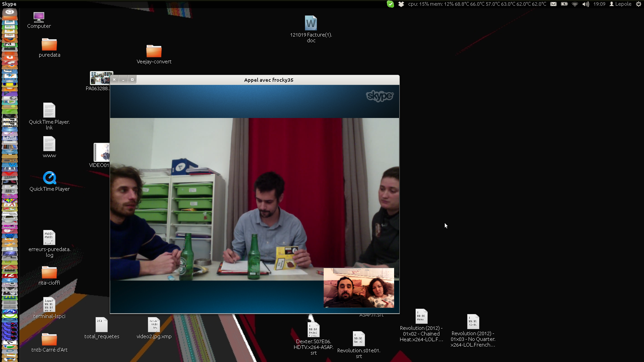The height and width of the screenshot is (362, 644).
Task: Open QuickTime Player desktop icon
Action: tap(49, 178)
